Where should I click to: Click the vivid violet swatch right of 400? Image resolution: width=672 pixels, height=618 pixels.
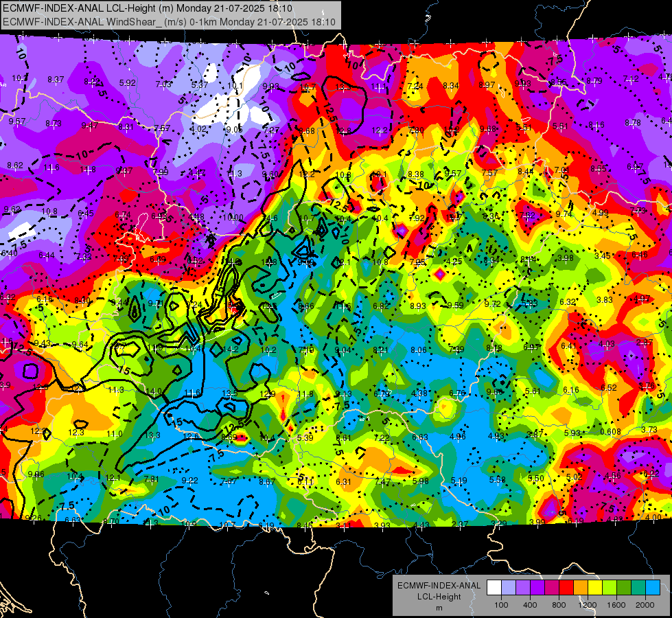pos(537,588)
